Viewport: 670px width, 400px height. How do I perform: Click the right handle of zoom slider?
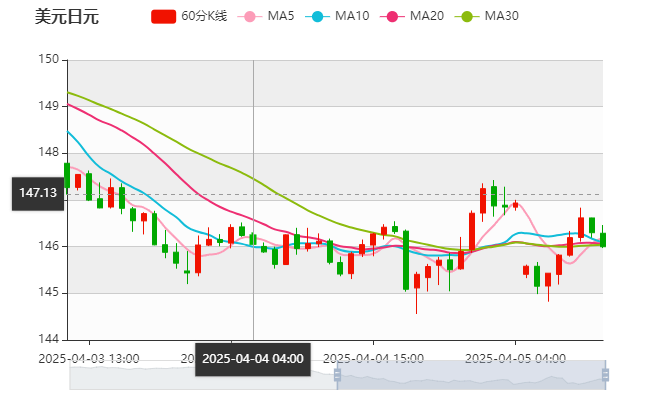point(606,376)
